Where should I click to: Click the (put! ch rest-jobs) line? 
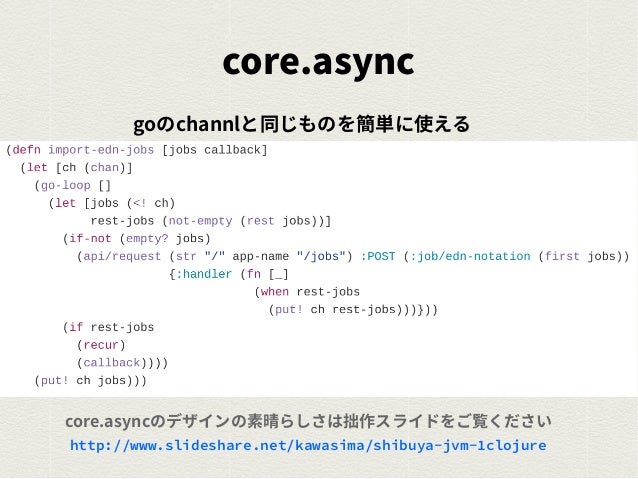[353, 310]
